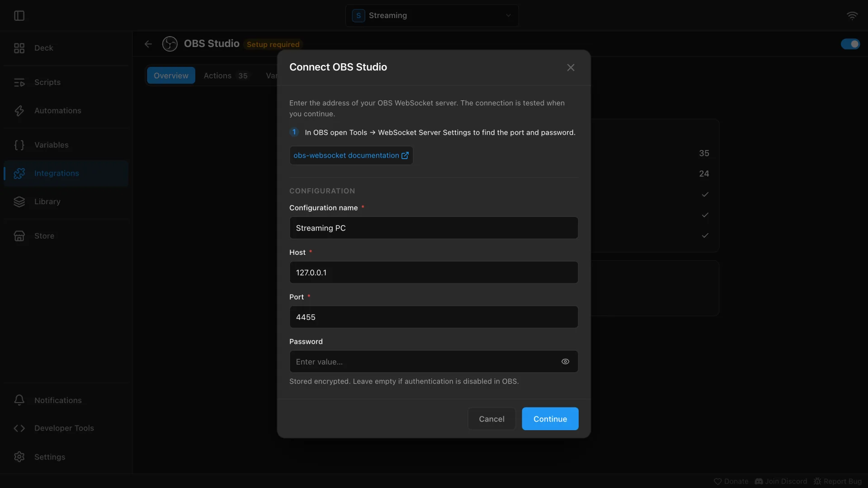This screenshot has width=868, height=488.
Task: Switch to the Actions tab
Action: (x=226, y=75)
